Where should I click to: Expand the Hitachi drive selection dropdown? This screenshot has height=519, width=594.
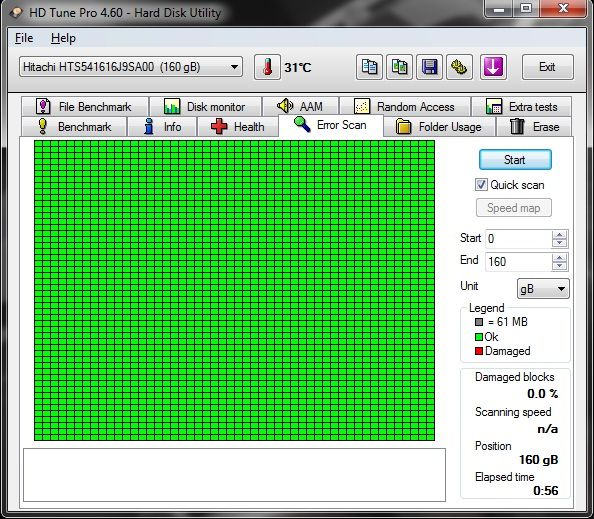point(234,67)
